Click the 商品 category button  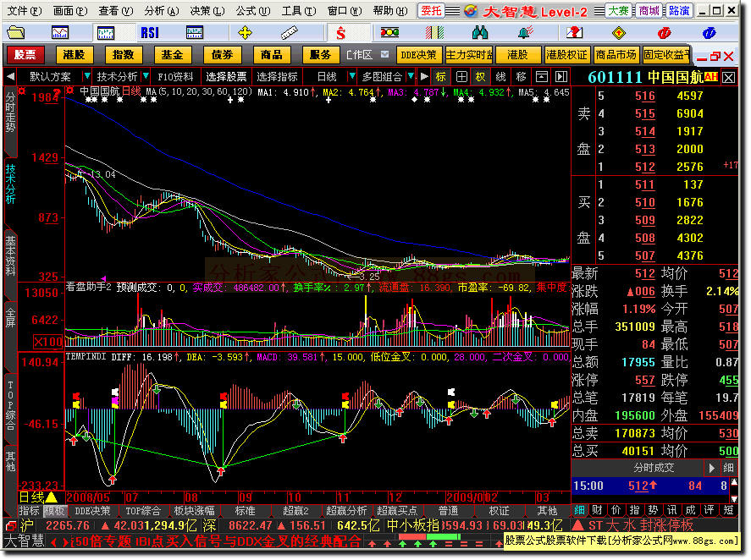pos(272,55)
